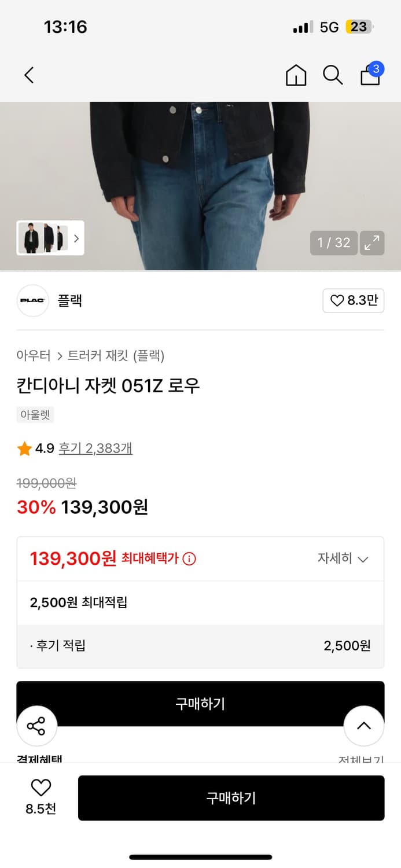Expand product image to fullscreen
Viewport: 401px width, 868px height.
point(371,243)
